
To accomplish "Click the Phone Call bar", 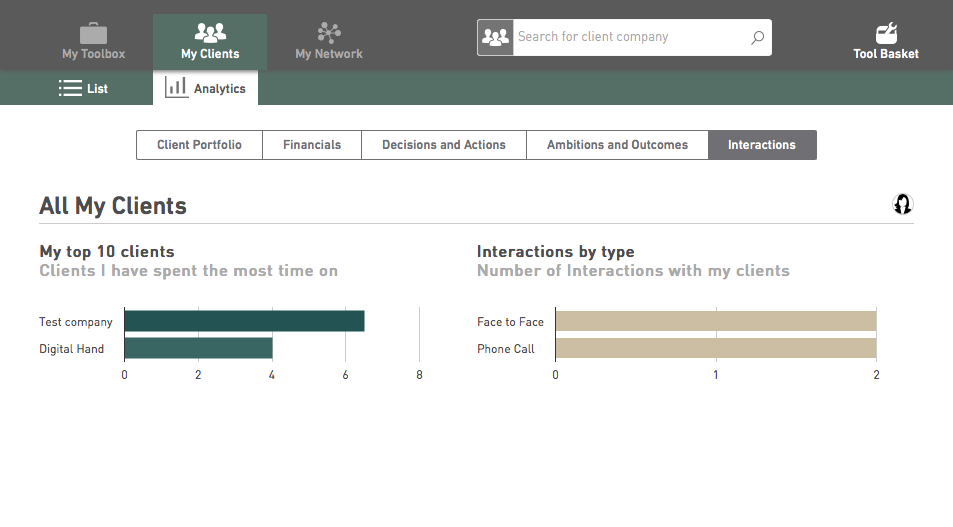I will tap(716, 348).
